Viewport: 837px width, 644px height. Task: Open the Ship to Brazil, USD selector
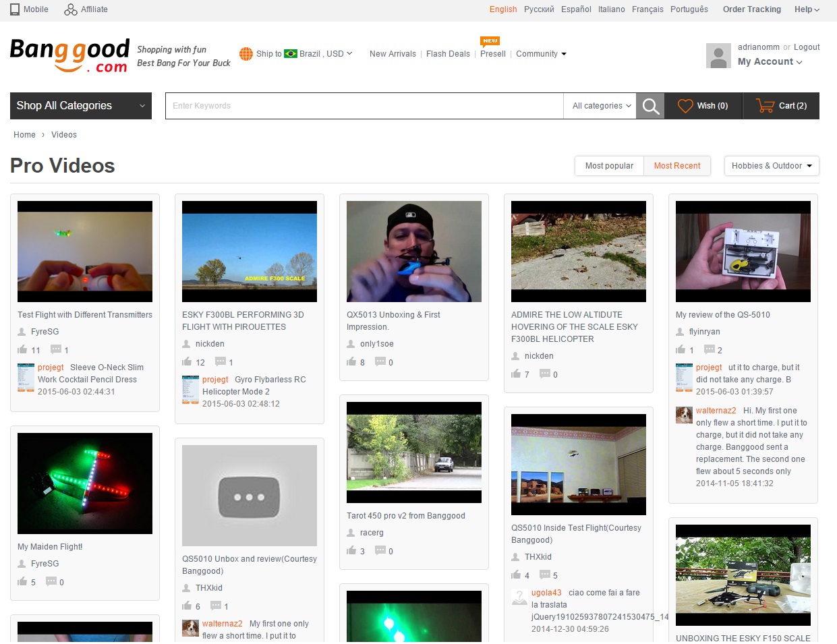click(x=304, y=54)
